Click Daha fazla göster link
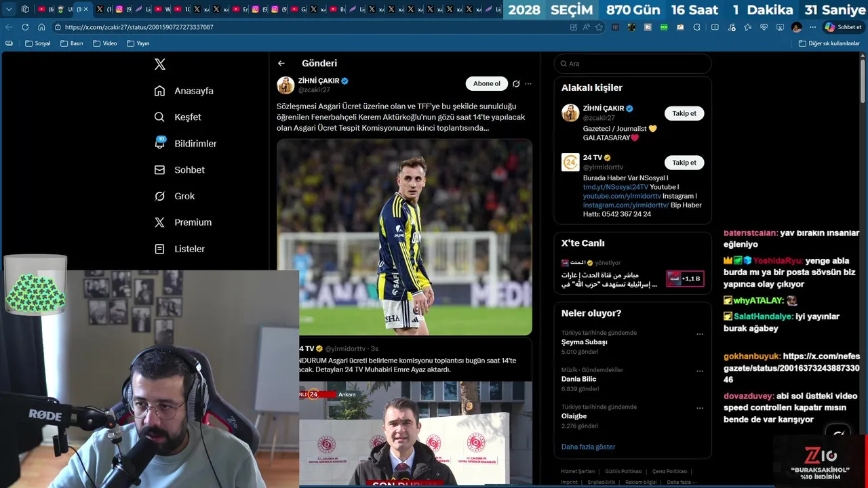Image resolution: width=868 pixels, height=488 pixels. 588,447
